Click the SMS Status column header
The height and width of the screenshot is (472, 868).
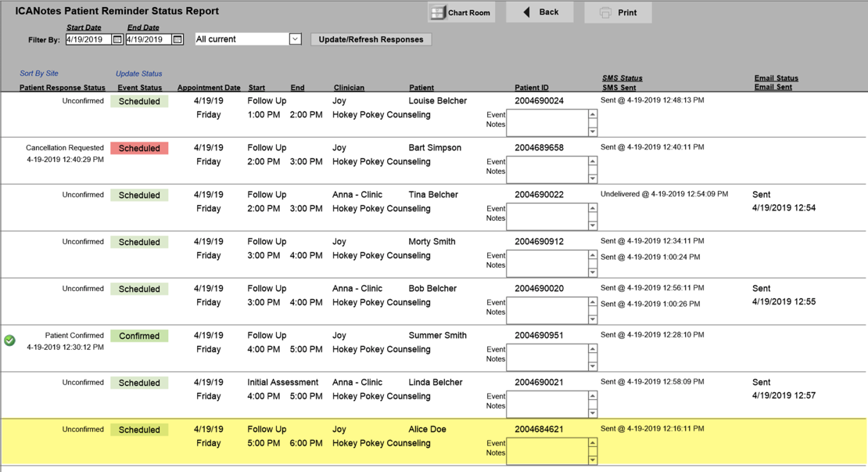622,78
